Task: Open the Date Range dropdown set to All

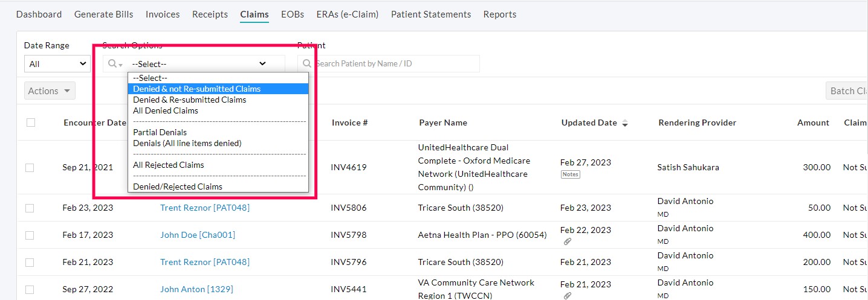Action: 57,64
